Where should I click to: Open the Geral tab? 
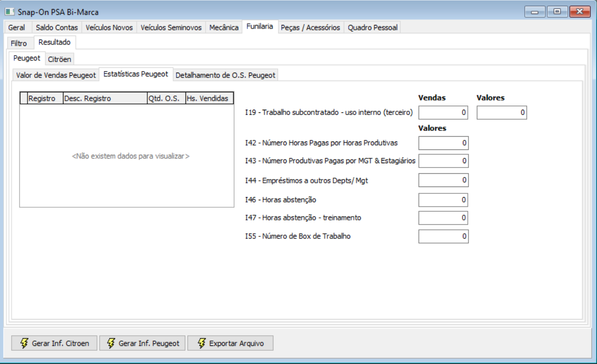click(17, 28)
